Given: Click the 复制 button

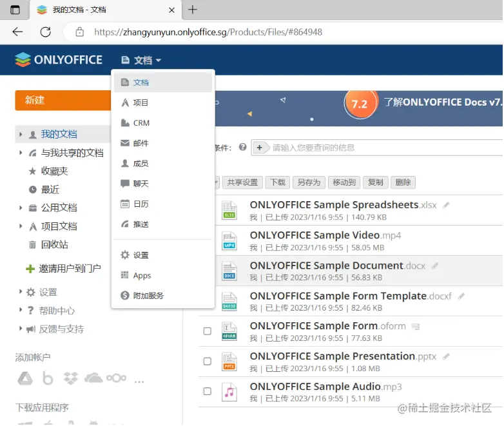Looking at the screenshot, I should tap(376, 182).
